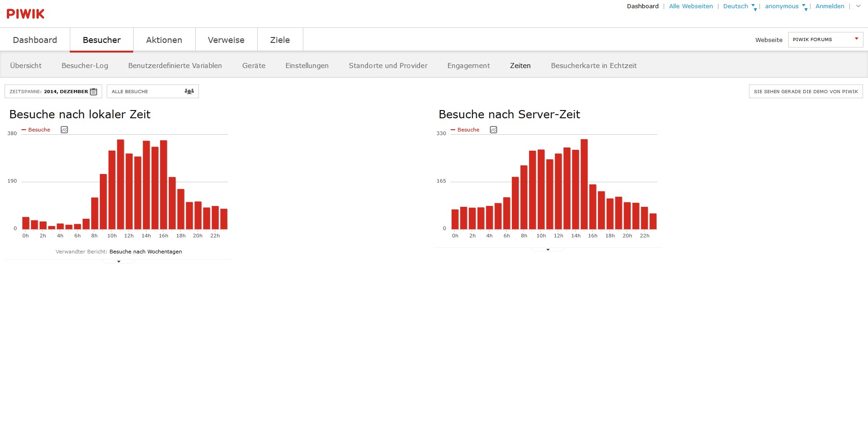Click the Alle Webseiten link
The image size is (868, 421).
pyautogui.click(x=691, y=6)
